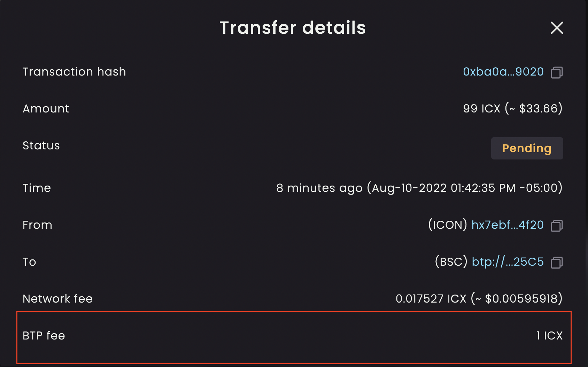Click the Pending status badge

527,148
